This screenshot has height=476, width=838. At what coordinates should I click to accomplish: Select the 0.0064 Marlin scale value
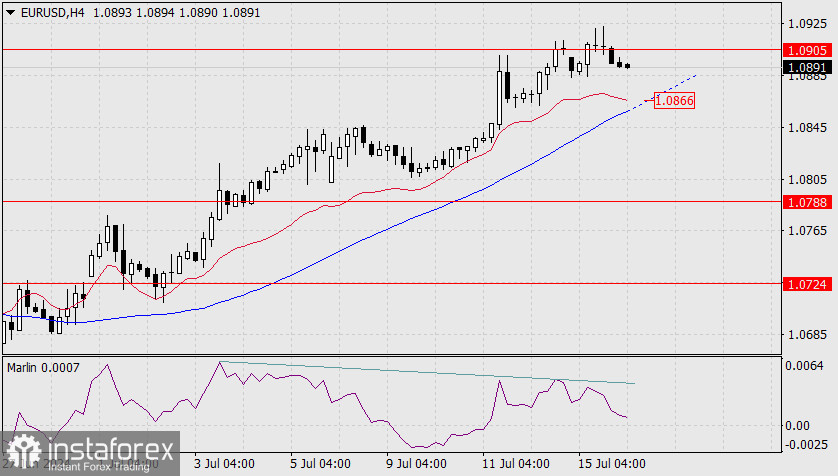pos(804,366)
